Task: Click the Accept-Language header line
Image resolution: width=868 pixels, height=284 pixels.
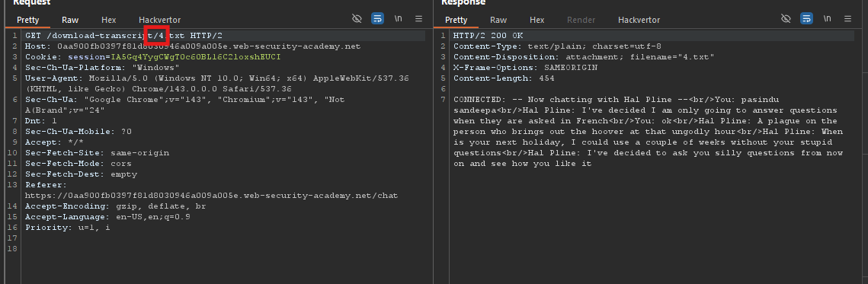Action: point(108,216)
